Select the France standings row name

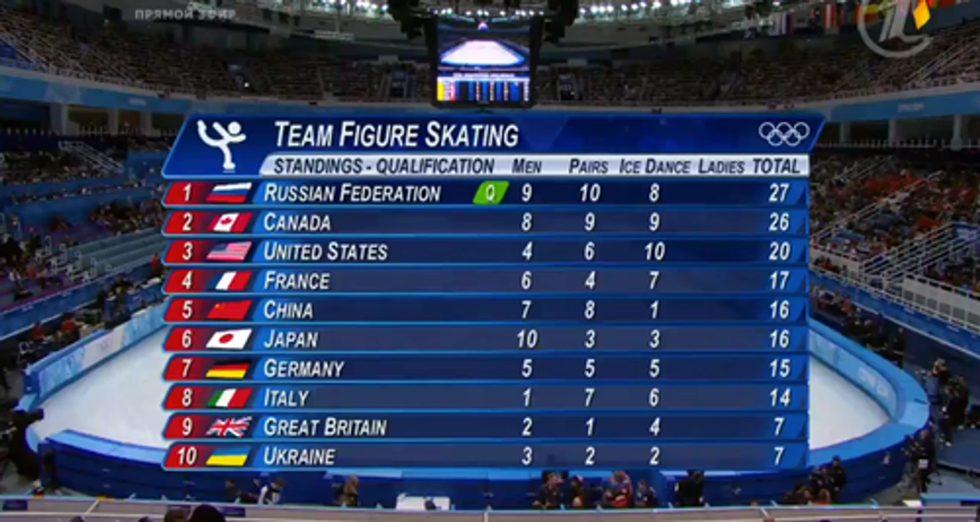[296, 280]
